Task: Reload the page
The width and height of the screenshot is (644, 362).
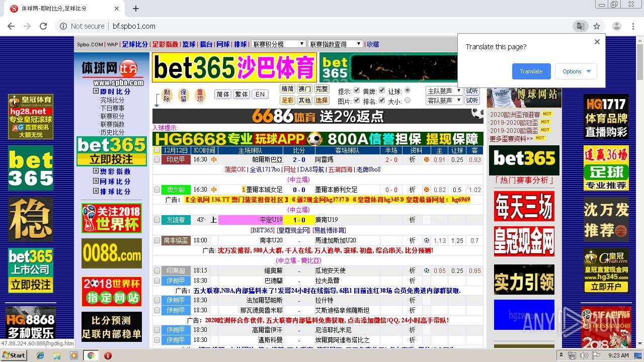Action: point(43,26)
